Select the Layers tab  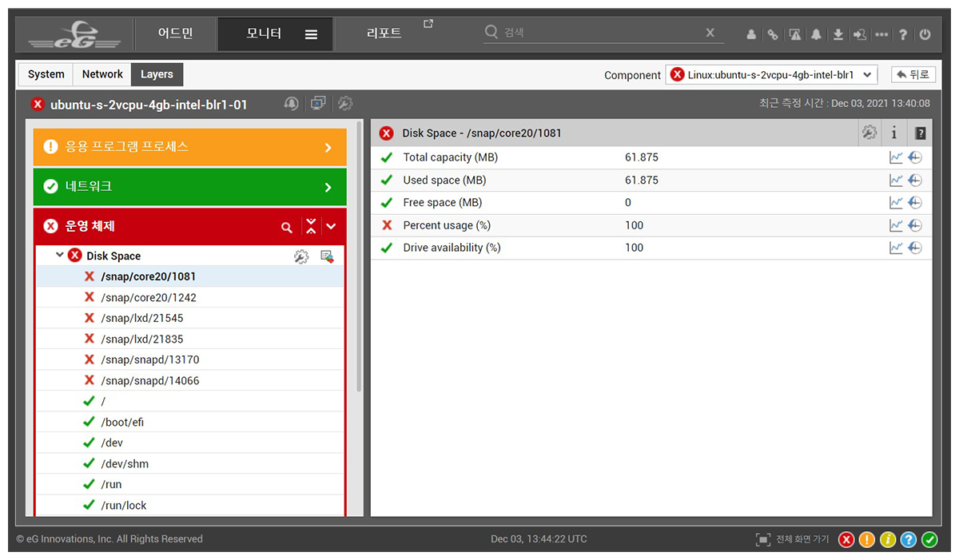coord(157,74)
